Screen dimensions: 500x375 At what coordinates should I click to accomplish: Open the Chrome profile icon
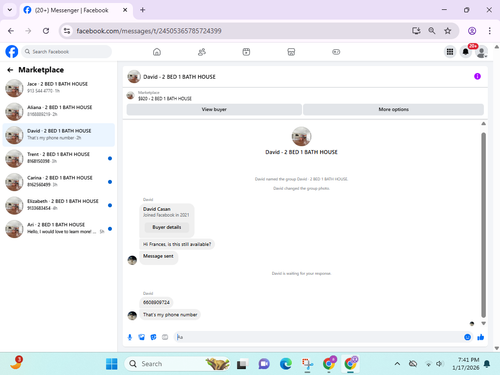472,31
